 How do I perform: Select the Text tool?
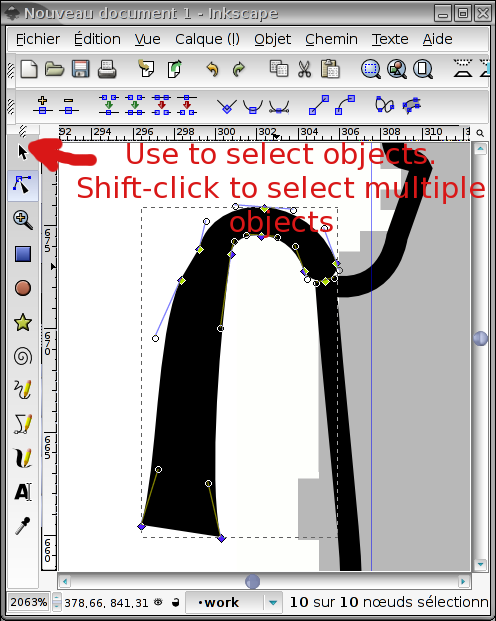pos(23,492)
